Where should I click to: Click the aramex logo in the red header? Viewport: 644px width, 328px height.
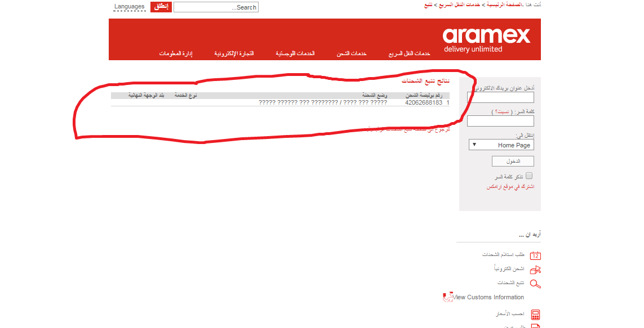tap(486, 40)
